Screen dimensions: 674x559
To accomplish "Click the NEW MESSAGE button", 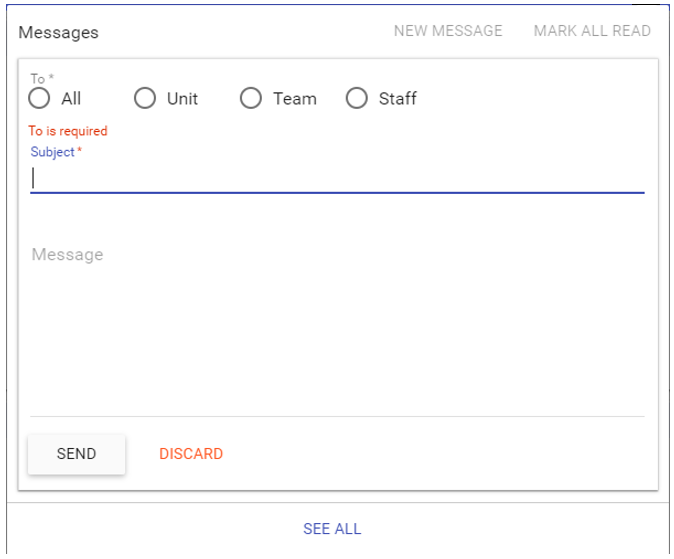I will pos(447,31).
